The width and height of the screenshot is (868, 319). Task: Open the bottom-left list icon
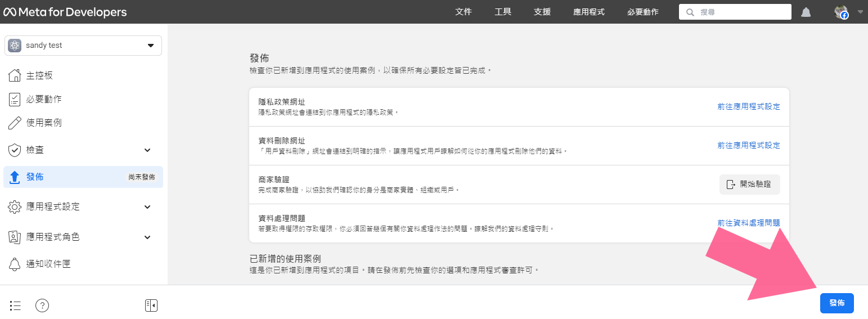pyautogui.click(x=15, y=305)
